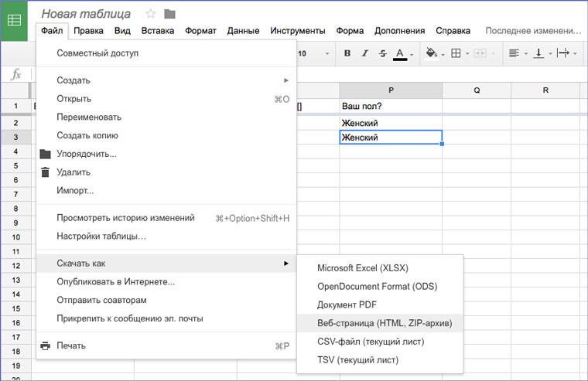Open the Справка menu
Image resolution: width=588 pixels, height=381 pixels.
coord(453,31)
